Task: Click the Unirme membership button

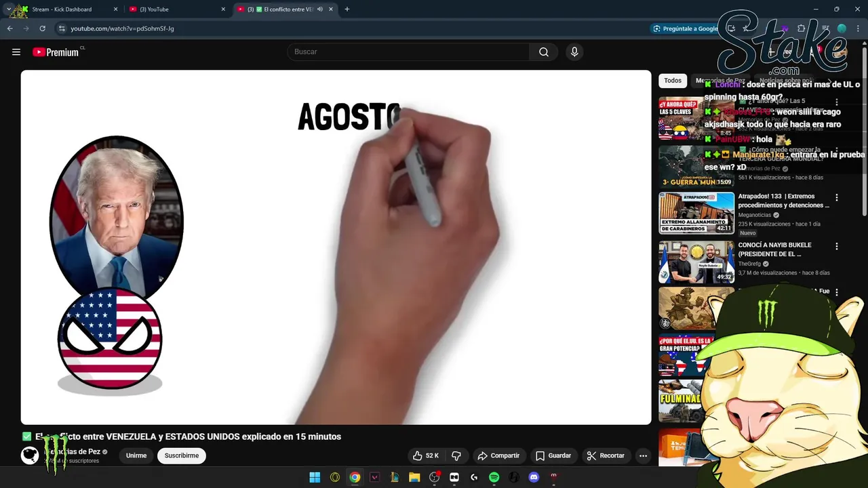Action: pos(136,455)
